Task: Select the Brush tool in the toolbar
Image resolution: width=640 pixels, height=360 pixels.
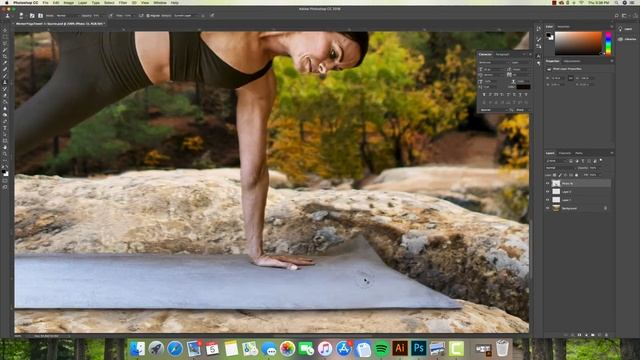Action: [5, 76]
